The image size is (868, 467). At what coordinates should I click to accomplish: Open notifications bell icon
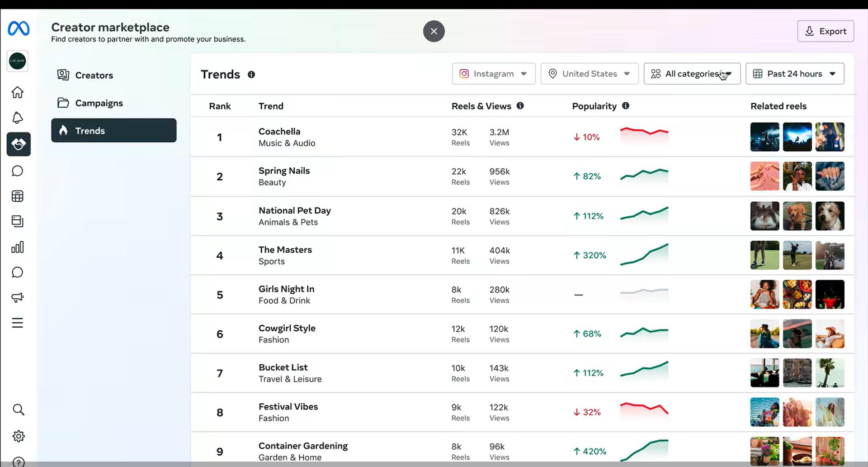pos(18,118)
